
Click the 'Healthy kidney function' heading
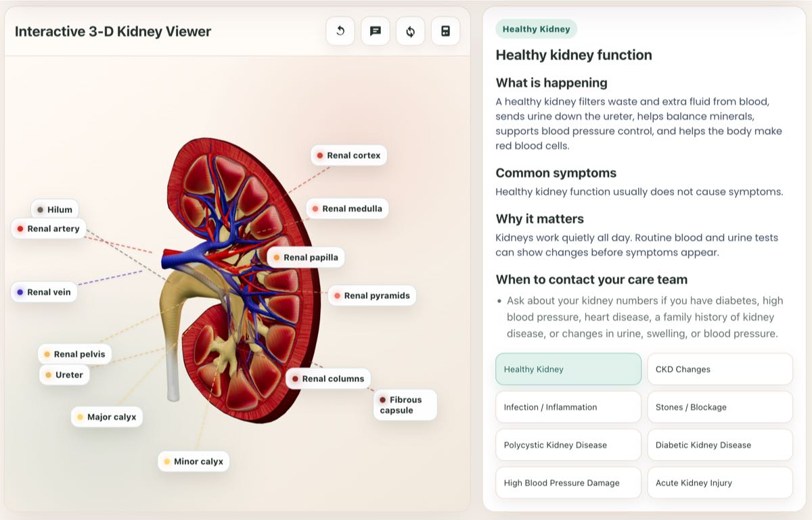coord(574,55)
